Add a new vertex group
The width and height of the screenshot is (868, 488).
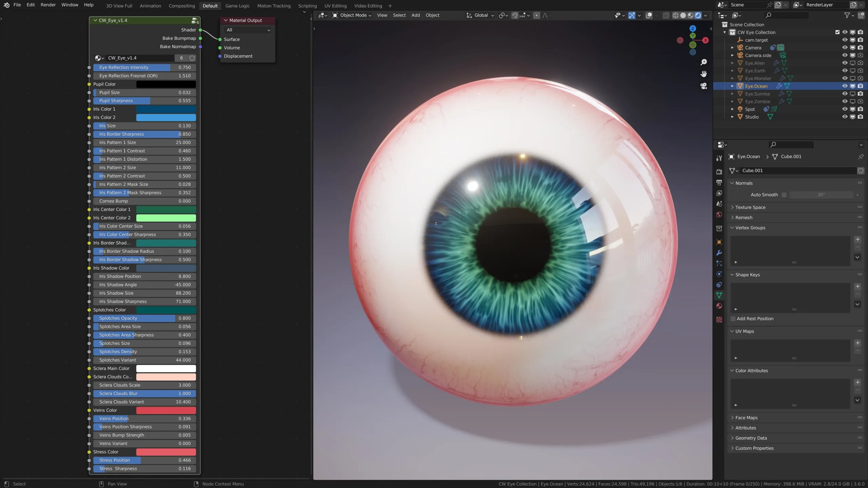[857, 239]
